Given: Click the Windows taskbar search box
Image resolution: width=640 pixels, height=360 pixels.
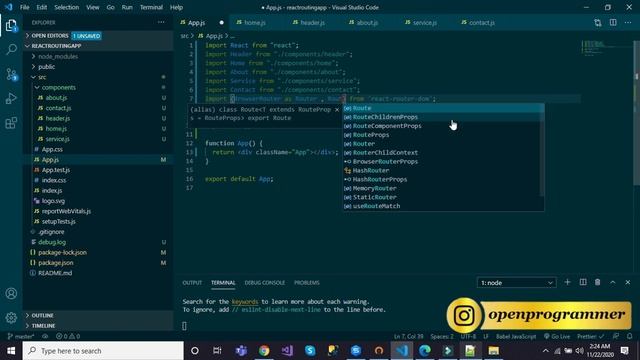Looking at the screenshot, I should [x=103, y=351].
